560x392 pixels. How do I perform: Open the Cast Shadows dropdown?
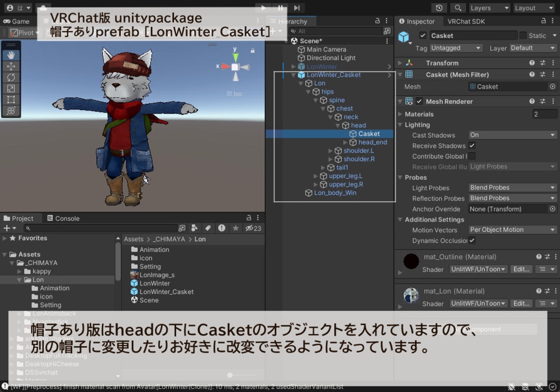coord(512,135)
